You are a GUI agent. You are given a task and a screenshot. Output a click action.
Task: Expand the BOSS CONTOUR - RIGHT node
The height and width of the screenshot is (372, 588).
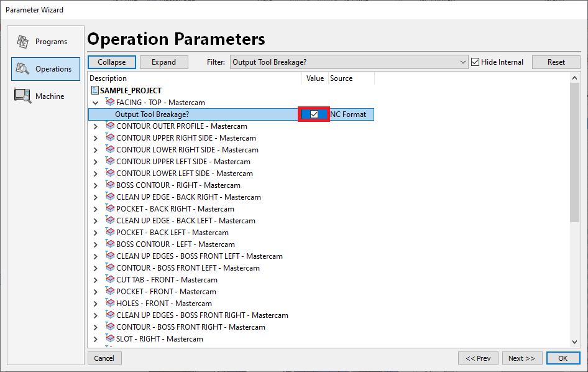(95, 185)
